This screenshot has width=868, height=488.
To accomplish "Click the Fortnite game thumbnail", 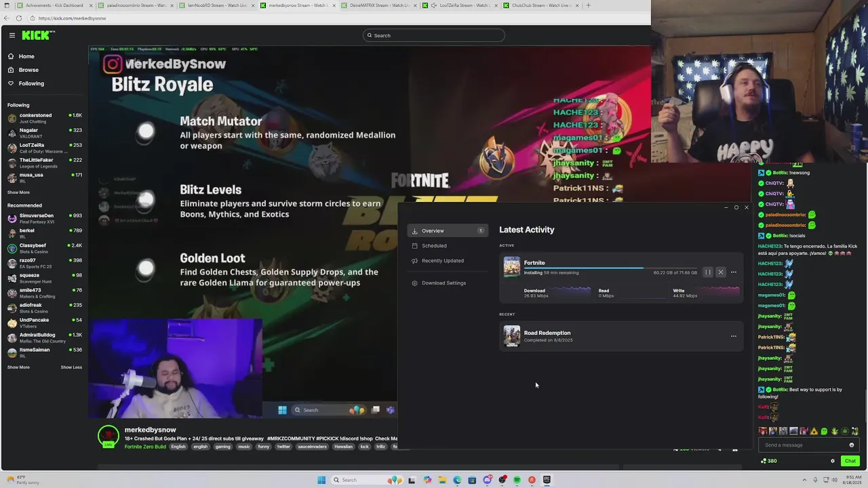I will tap(512, 266).
